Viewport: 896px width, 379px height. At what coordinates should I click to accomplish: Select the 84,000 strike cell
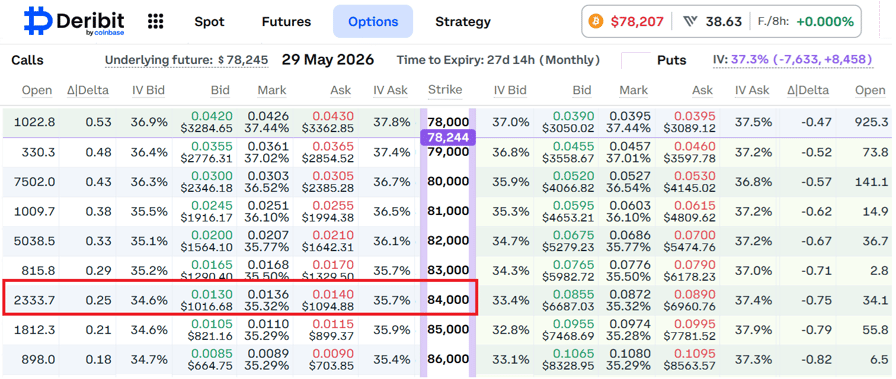click(x=448, y=300)
